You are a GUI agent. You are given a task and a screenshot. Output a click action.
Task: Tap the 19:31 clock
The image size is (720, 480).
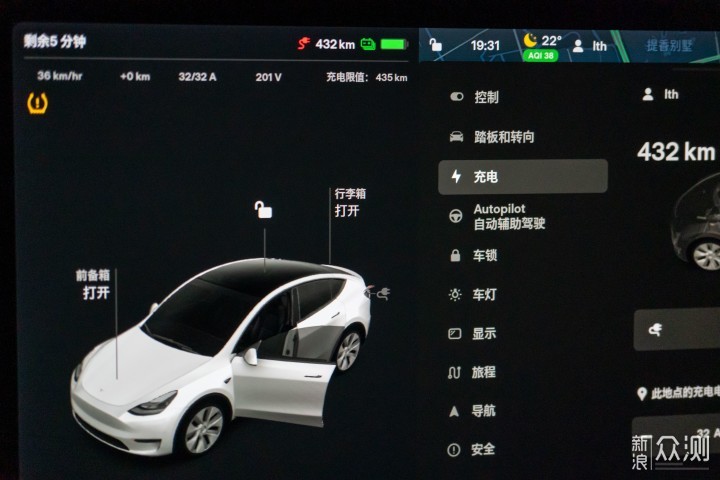point(485,45)
